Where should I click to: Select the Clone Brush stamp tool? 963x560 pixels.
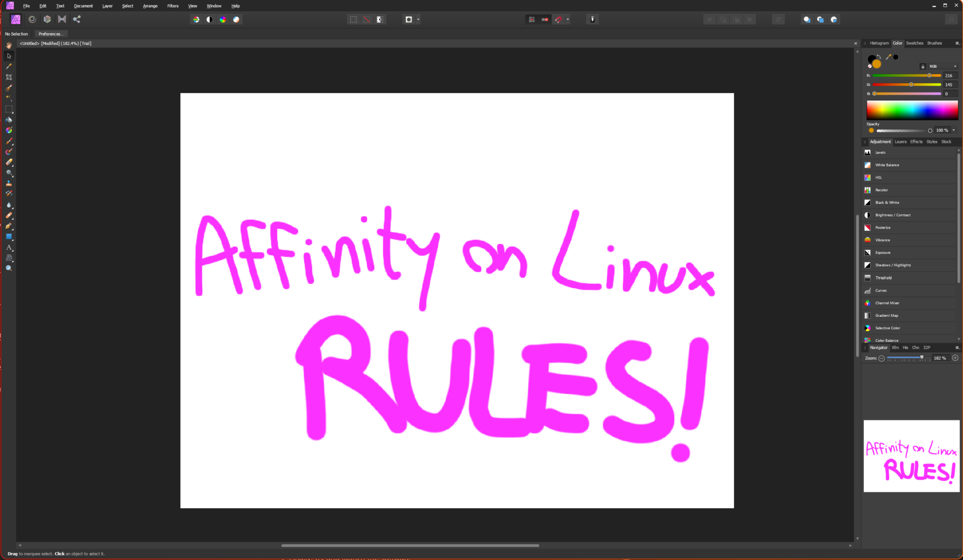coord(9,183)
